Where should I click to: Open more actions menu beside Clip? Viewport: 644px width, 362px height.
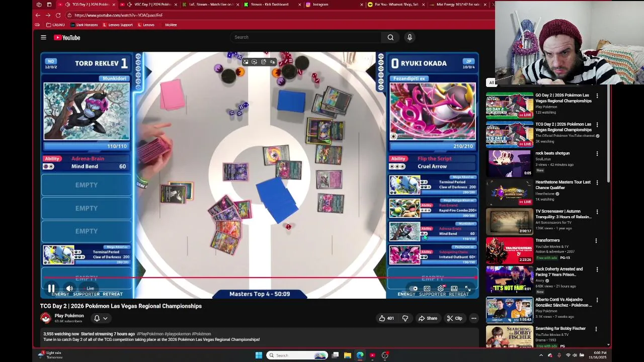tap(473, 318)
